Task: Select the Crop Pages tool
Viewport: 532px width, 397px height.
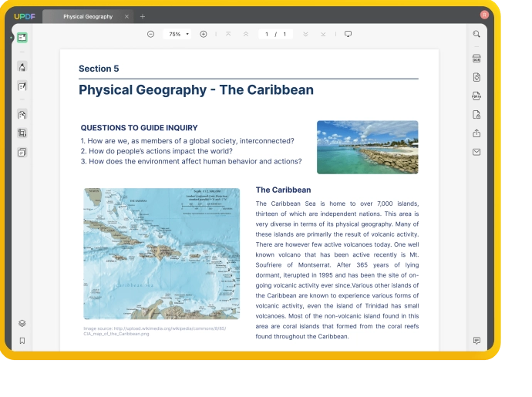Action: coord(22,133)
